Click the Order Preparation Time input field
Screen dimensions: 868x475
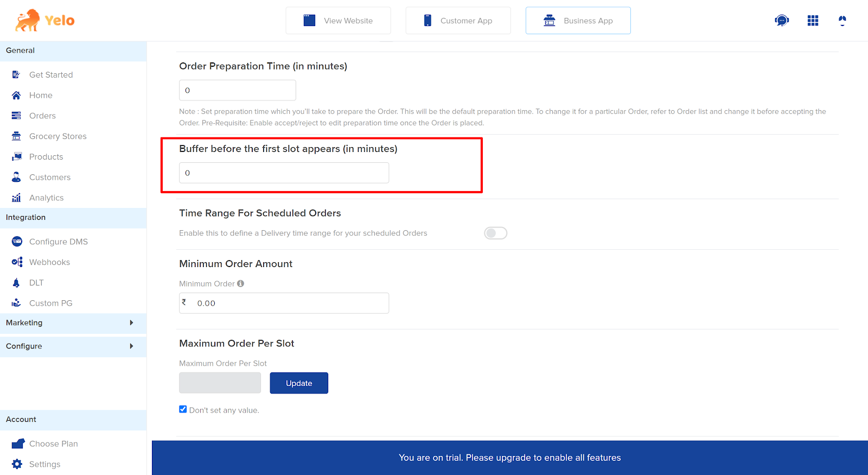[238, 90]
